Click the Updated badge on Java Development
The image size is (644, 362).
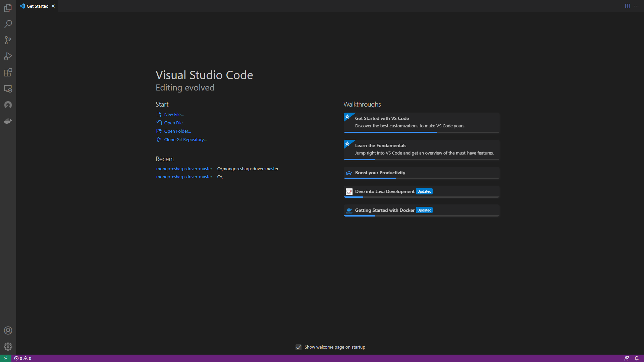coord(424,192)
